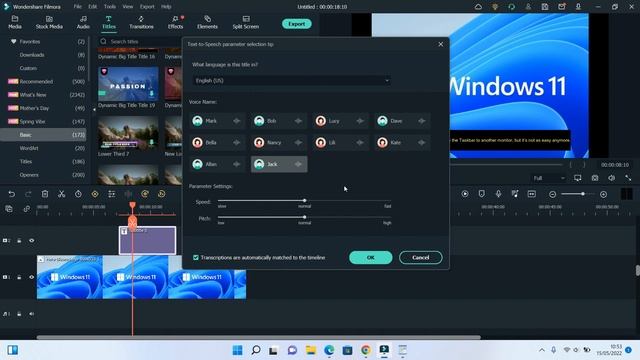Viewport: 640px width, 360px height.
Task: Select the Nancy voice option
Action: (x=279, y=142)
